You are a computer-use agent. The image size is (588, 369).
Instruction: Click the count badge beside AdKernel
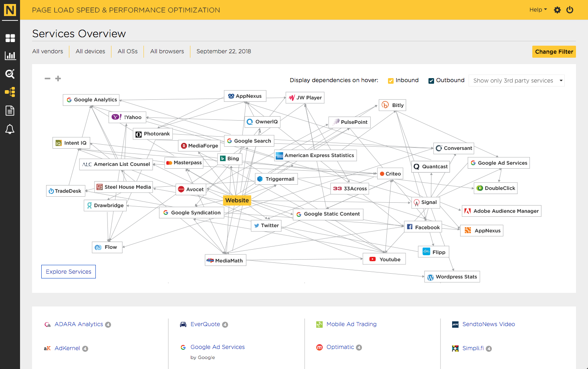coord(85,349)
